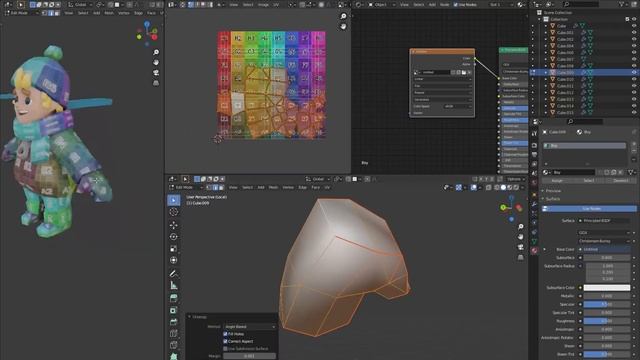Viewport: 640px width, 360px height.
Task: Click the Specular slider
Action: (x=607, y=304)
